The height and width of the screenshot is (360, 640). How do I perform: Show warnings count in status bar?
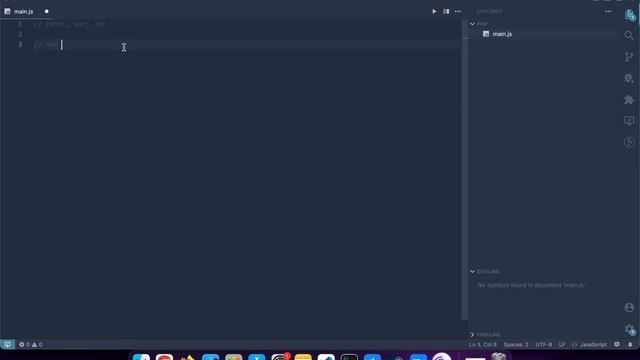37,344
